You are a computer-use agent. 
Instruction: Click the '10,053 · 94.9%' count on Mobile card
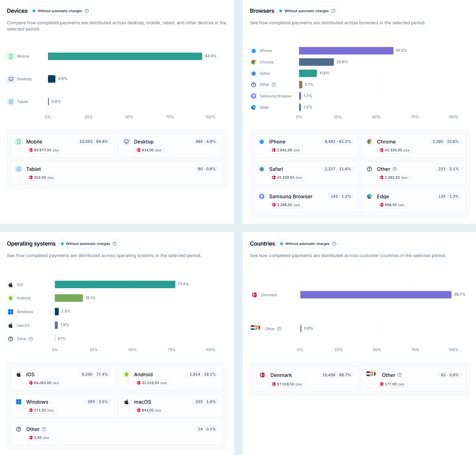[94, 142]
